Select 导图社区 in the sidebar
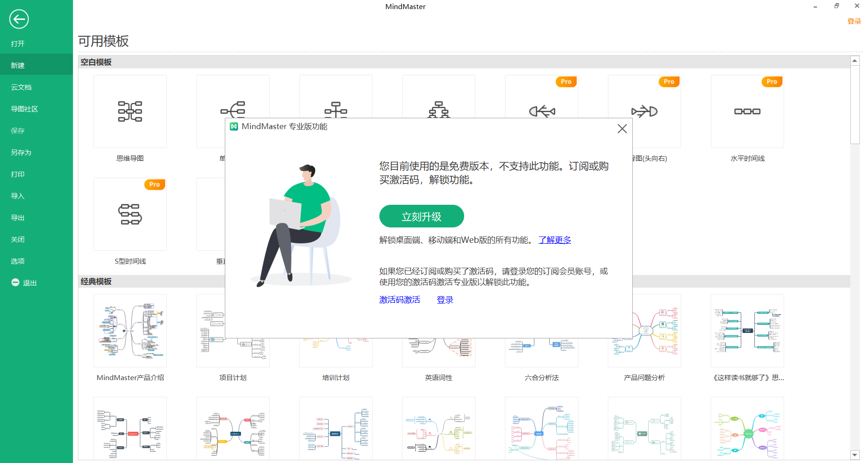This screenshot has width=868, height=463. tap(24, 109)
